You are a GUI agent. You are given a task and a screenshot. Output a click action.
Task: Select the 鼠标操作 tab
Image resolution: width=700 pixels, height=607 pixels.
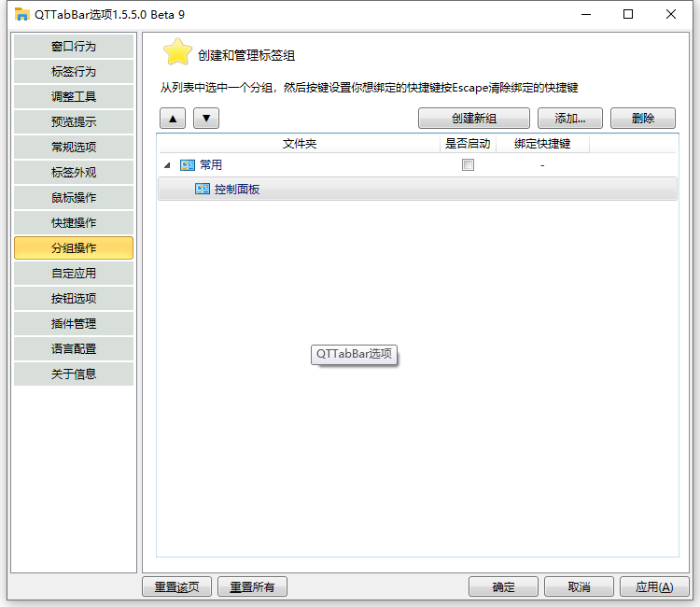pos(74,198)
